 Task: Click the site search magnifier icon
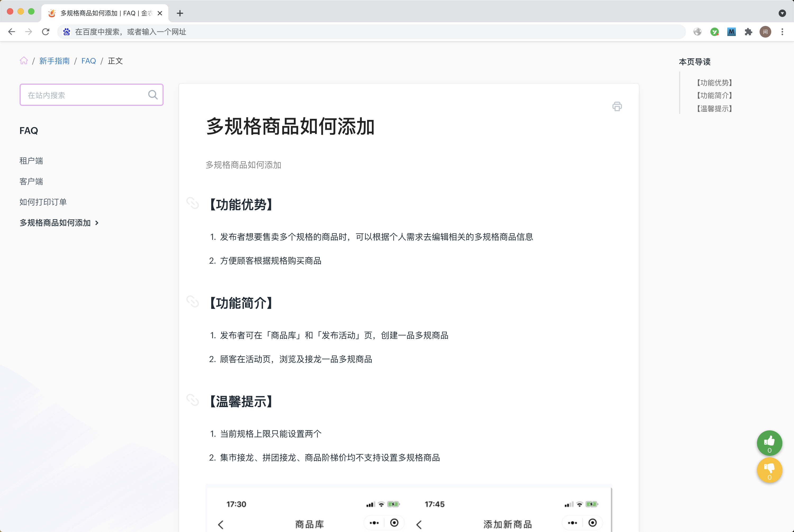click(153, 95)
